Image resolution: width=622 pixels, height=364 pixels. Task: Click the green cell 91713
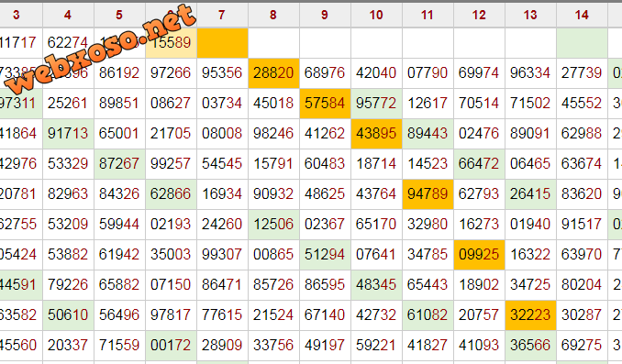point(68,134)
